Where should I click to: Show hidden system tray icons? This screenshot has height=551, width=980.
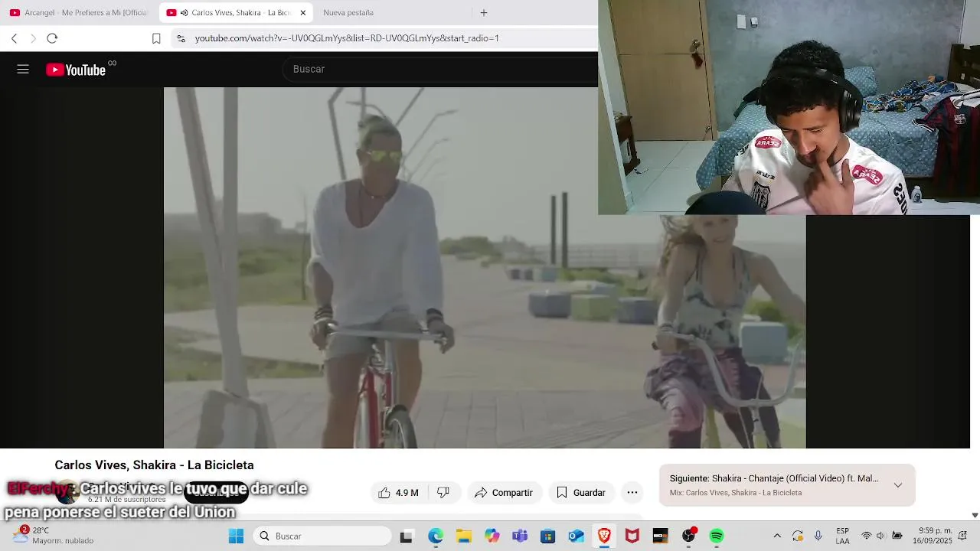777,536
